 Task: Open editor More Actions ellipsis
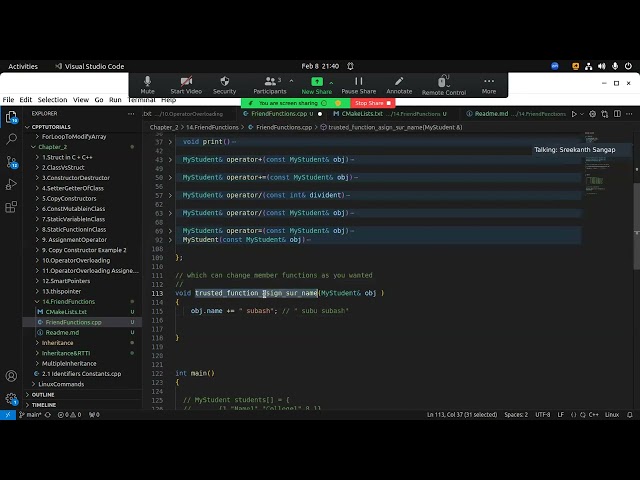pyautogui.click(x=629, y=114)
